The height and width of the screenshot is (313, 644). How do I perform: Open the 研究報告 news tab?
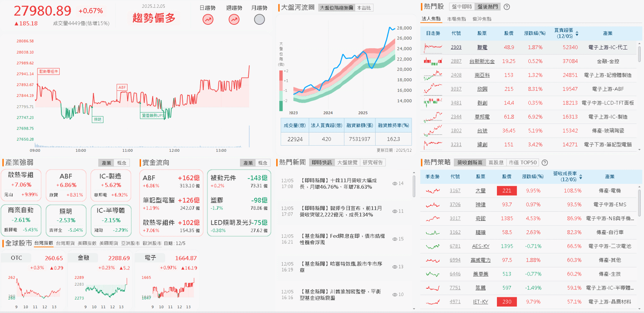pyautogui.click(x=373, y=162)
